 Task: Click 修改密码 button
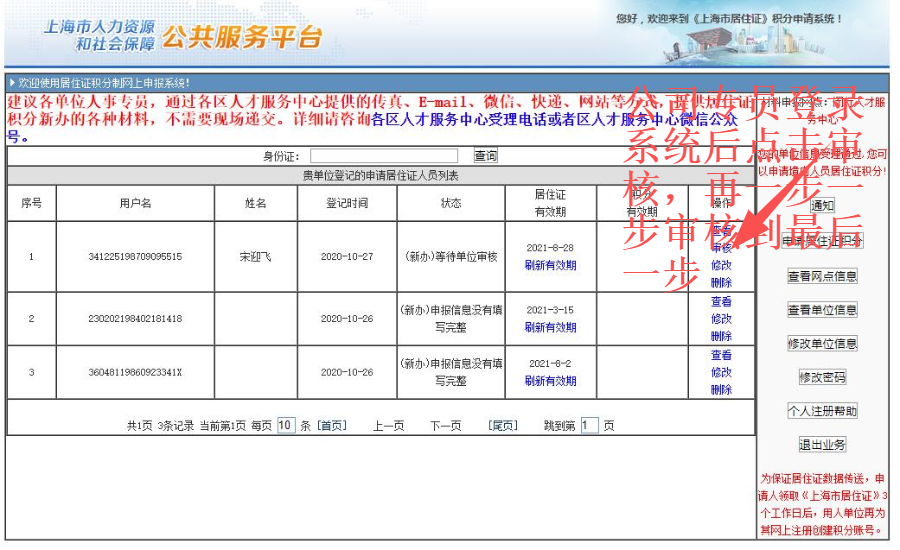tap(823, 377)
